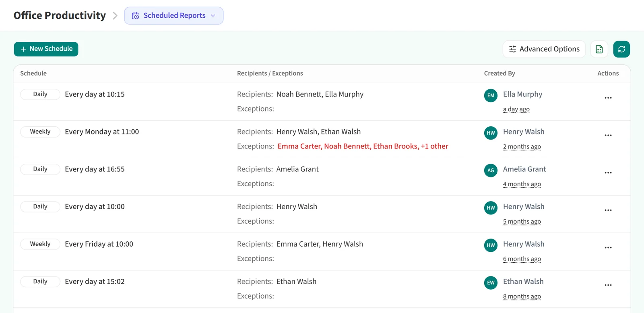Click the Office Productivity breadcrumb title

[x=60, y=15]
